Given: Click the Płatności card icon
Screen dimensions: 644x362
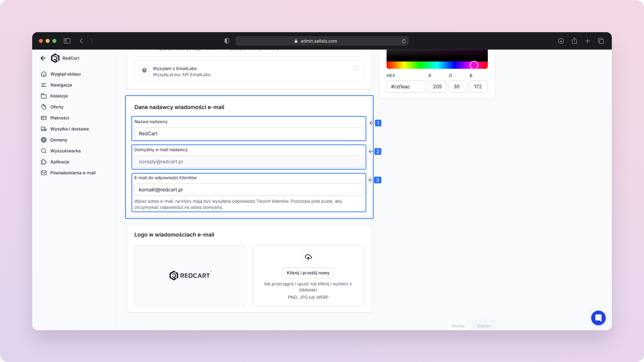Looking at the screenshot, I should pos(44,118).
